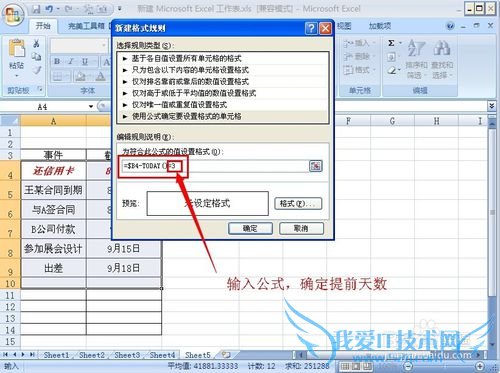
Task: Open the 剪贴板 group dialog launcher
Action: point(40,89)
